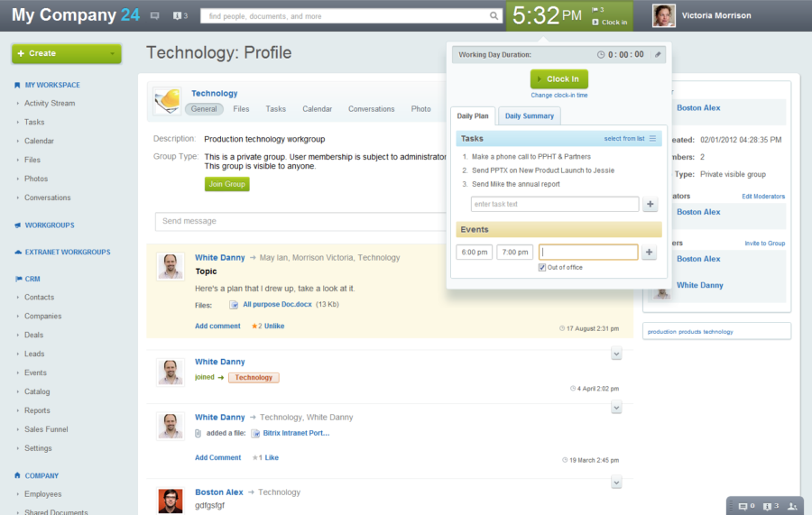This screenshot has width=812, height=515.
Task: Click the production tag link
Action: coord(661,332)
